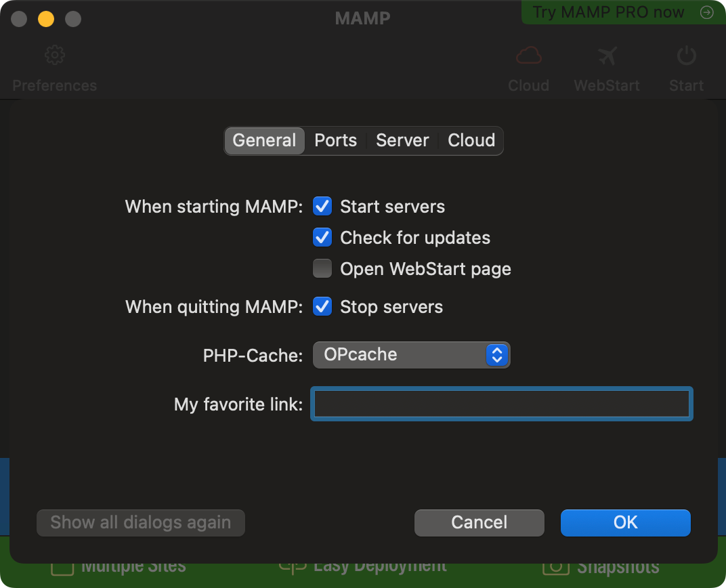Switch to the Cloud preferences tab

point(471,141)
